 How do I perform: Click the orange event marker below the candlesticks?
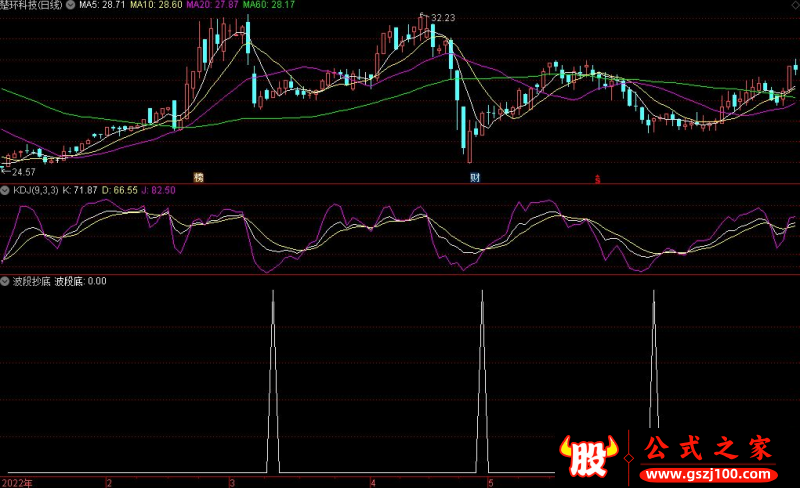(x=198, y=177)
